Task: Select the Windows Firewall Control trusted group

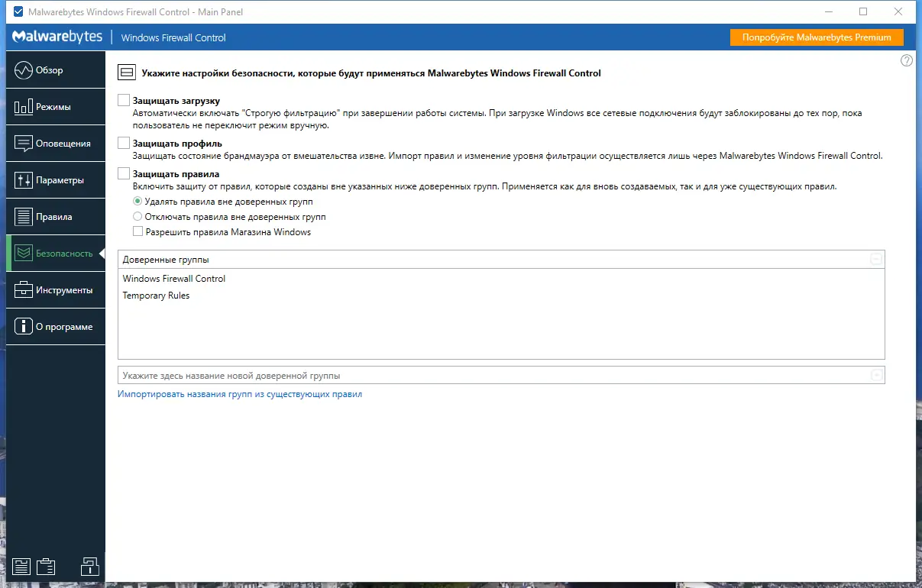Action: tap(501, 279)
